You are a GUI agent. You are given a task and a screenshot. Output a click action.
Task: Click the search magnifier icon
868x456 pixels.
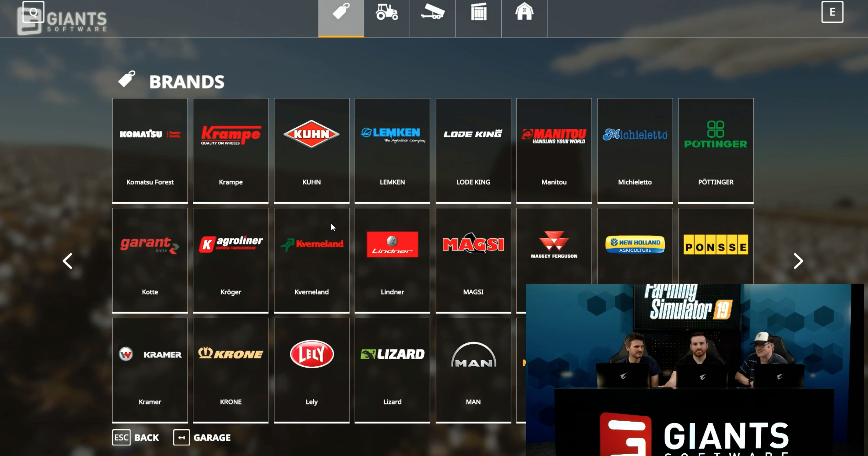tap(33, 12)
